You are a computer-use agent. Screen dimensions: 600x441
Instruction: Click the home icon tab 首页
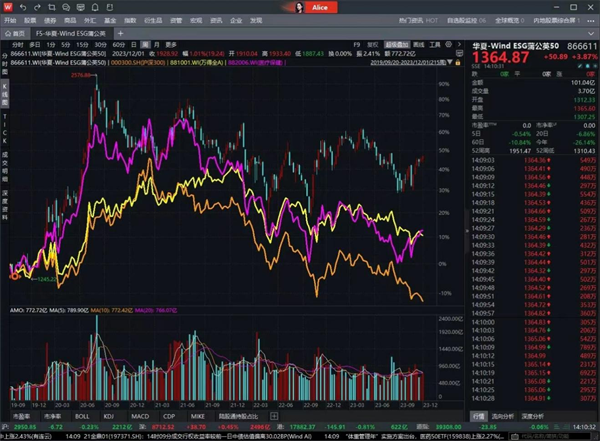coord(14,34)
